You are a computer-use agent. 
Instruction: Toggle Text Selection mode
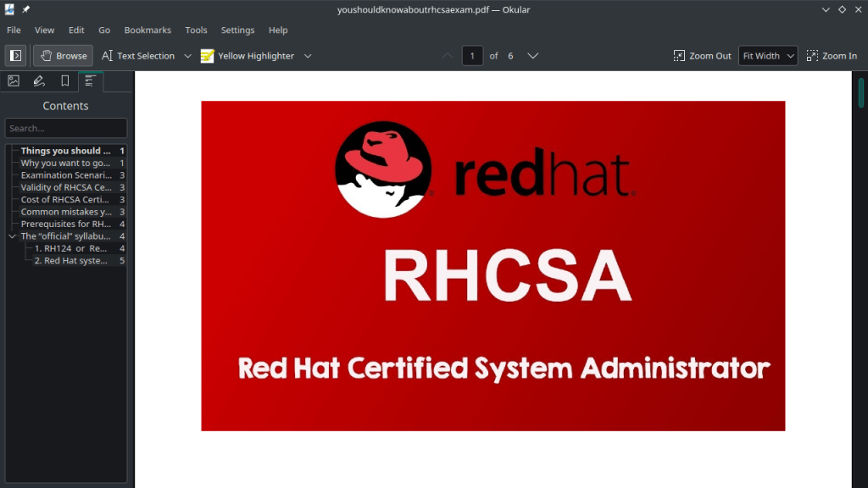pos(137,56)
